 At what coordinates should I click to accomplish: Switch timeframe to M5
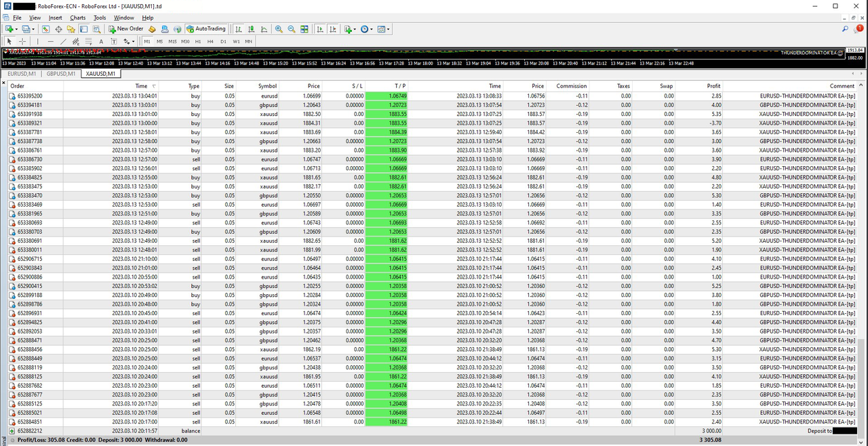[159, 41]
